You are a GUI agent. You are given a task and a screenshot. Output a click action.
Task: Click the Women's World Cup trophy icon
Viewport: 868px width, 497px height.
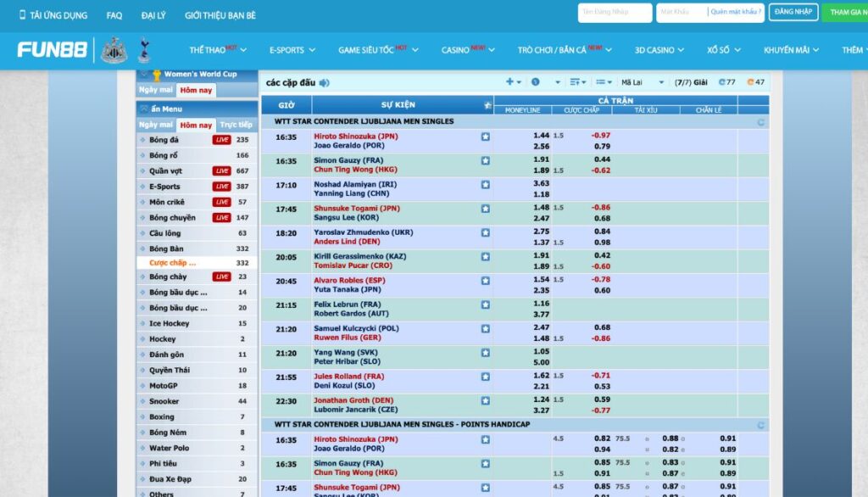(157, 75)
